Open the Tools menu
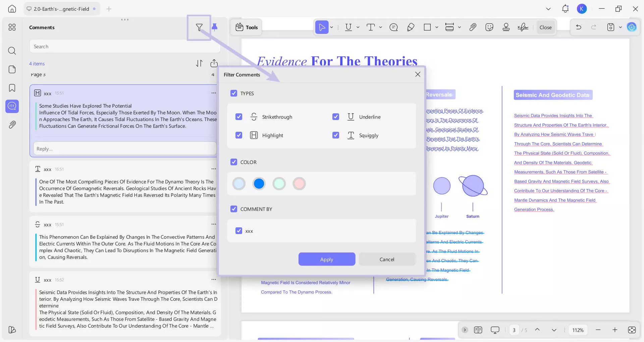Screen dimensions: 644x342 (247, 27)
